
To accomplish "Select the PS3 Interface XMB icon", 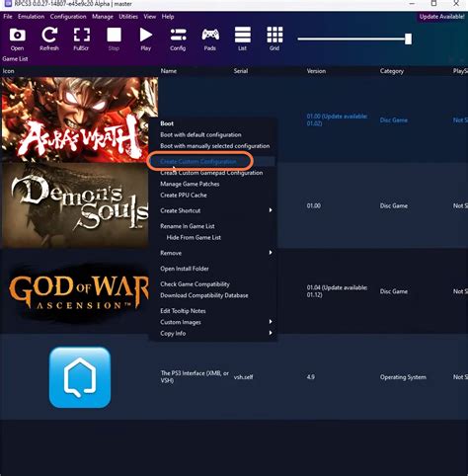I will [80, 377].
